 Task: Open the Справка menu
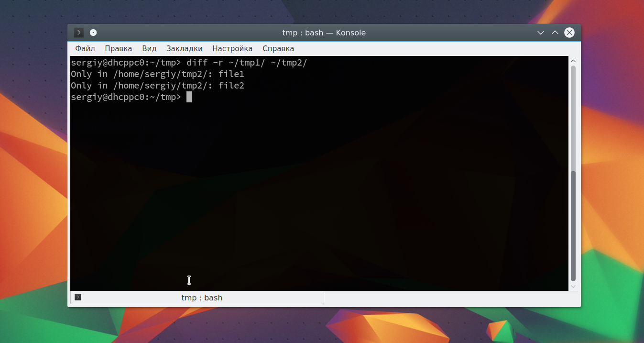coord(278,48)
